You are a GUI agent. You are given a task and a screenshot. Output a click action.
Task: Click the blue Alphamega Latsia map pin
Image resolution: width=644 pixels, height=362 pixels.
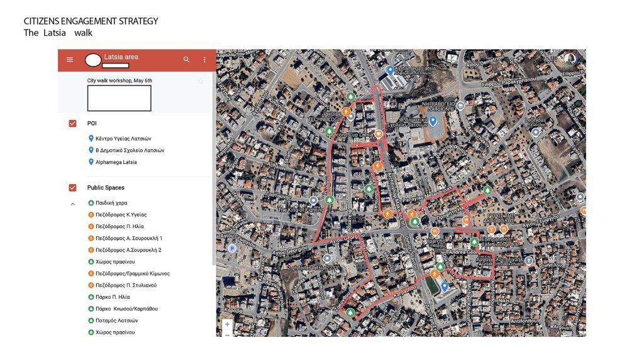coord(390,70)
